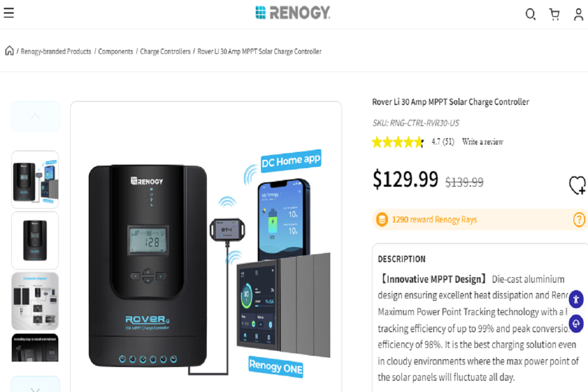Click Write a review link

483,142
